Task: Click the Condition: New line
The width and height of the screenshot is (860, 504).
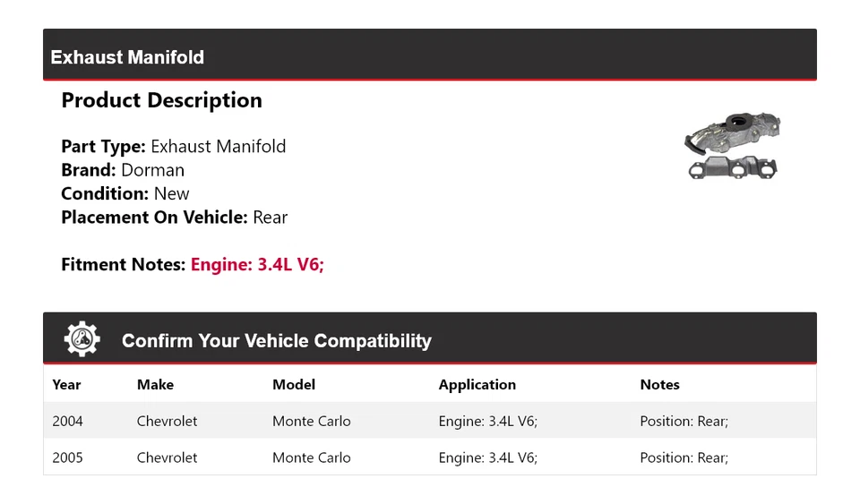Action: pos(125,193)
